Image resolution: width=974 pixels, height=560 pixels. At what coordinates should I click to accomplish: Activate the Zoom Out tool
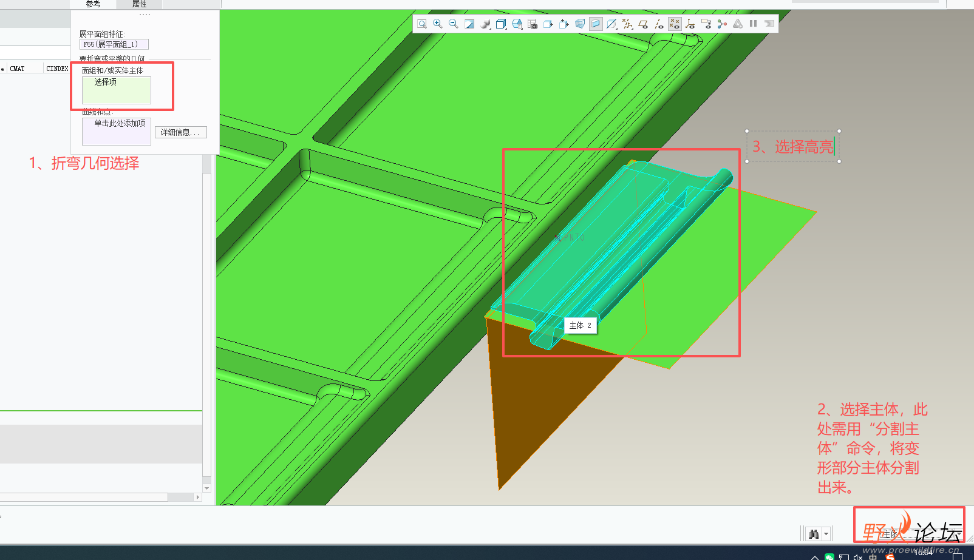pos(454,24)
